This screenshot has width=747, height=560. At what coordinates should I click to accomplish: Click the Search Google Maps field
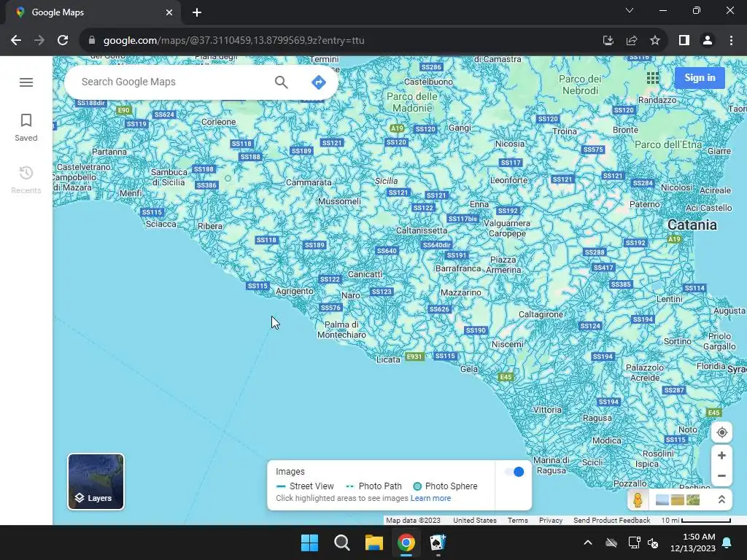coord(174,82)
